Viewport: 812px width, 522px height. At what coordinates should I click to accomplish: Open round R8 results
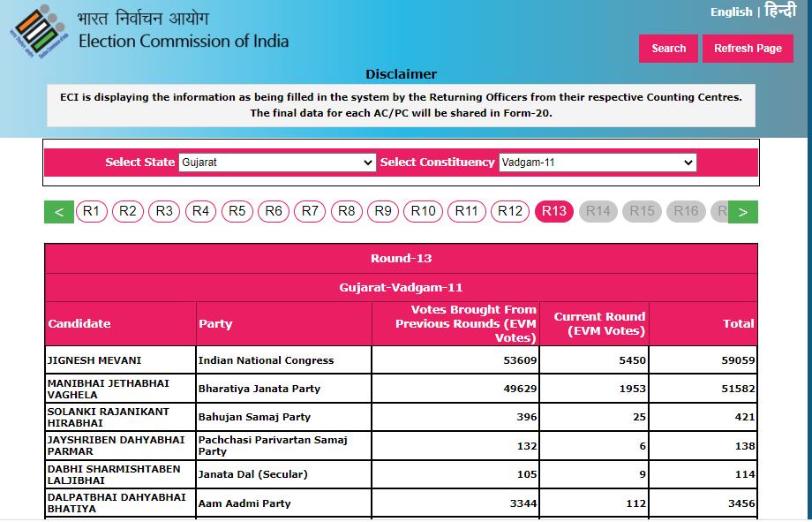(x=347, y=211)
